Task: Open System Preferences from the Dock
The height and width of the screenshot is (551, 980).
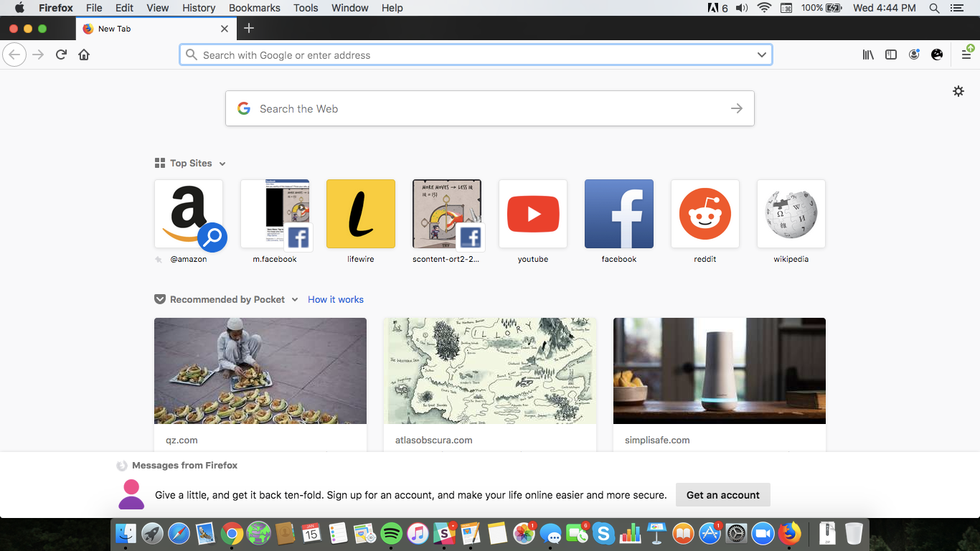Action: (737, 533)
